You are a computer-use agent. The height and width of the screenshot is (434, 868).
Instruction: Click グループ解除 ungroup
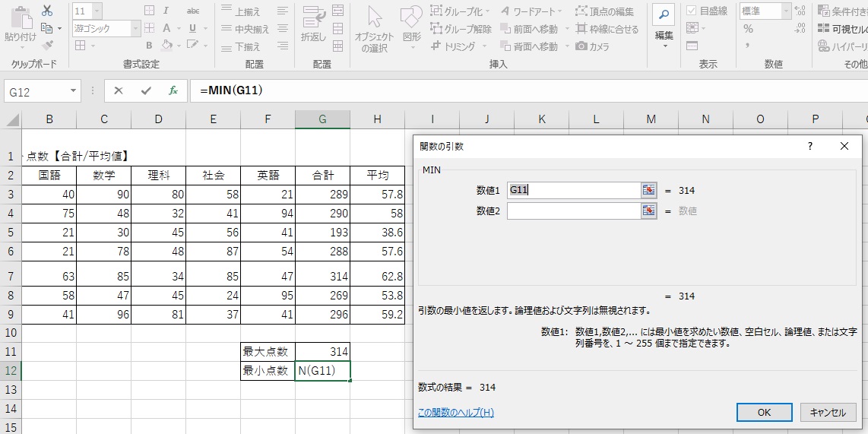[x=461, y=29]
